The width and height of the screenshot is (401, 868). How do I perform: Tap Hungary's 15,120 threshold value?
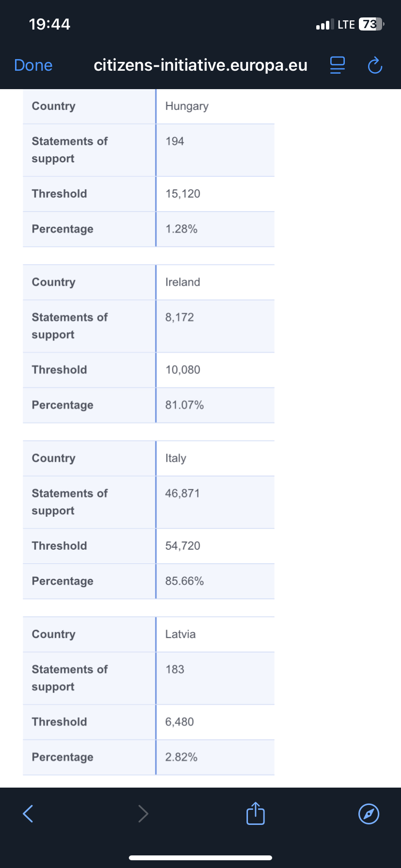[183, 194]
